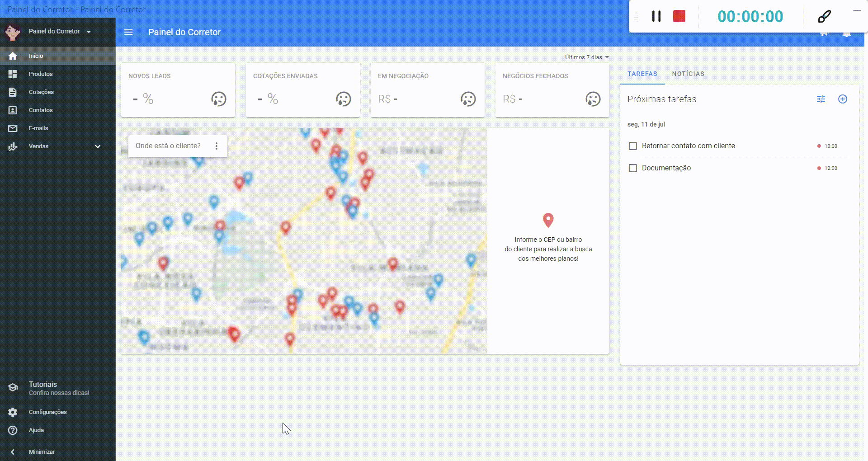The image size is (868, 461).
Task: Click the 00:00:00 recording timer
Action: tap(750, 16)
